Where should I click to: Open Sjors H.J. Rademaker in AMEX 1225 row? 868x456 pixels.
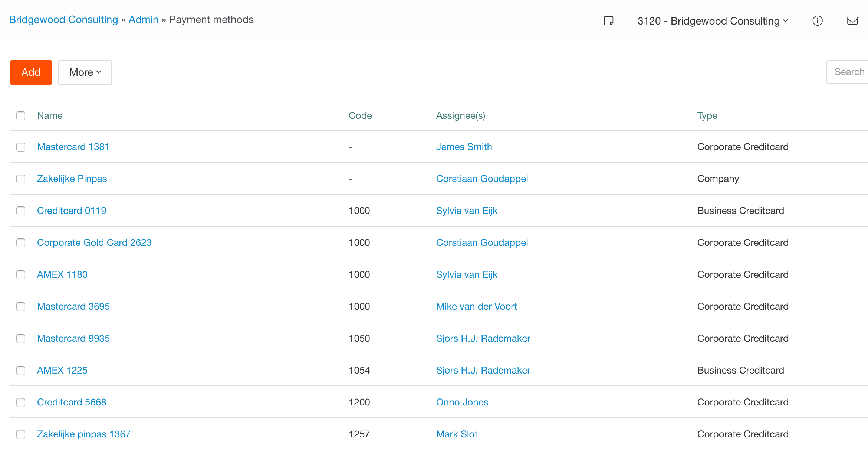[483, 370]
